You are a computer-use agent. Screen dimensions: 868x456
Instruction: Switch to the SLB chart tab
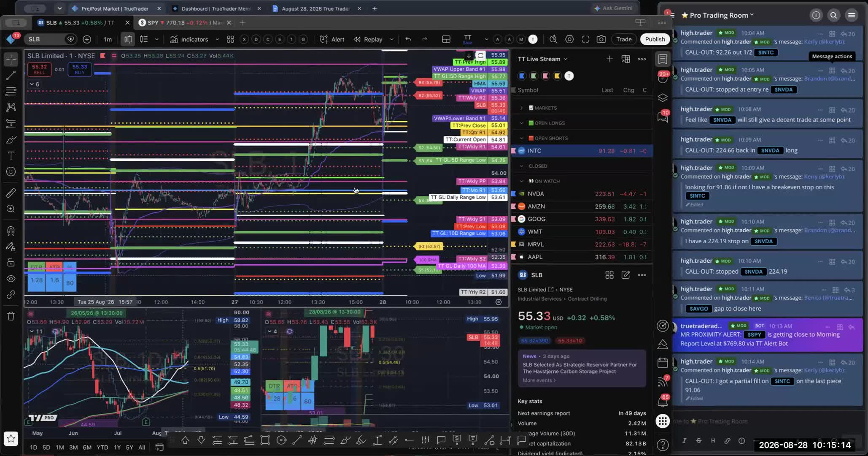tap(80, 23)
